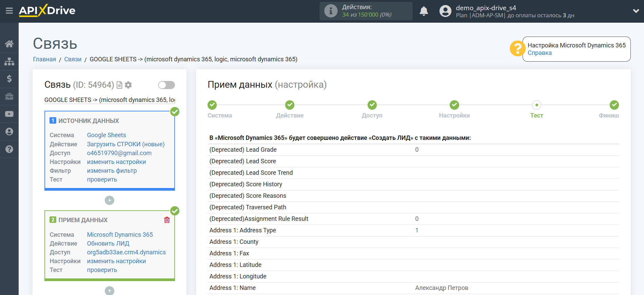Select 'Address 1: Longitude' row
The height and width of the screenshot is (295, 644).
tap(413, 276)
